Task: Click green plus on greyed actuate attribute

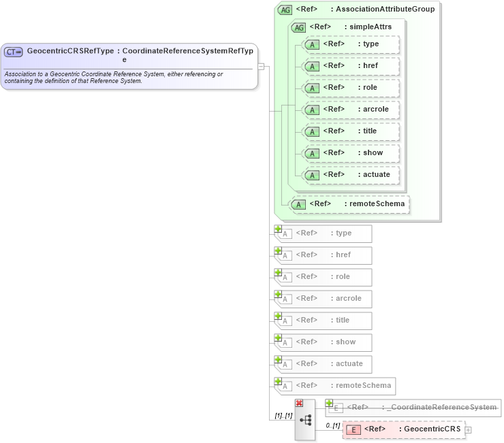Action: [x=278, y=359]
